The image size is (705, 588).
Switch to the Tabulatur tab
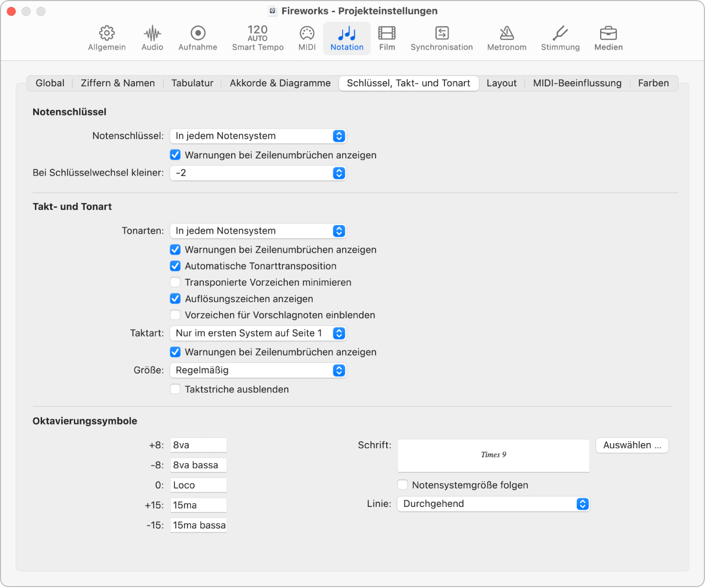pos(193,83)
